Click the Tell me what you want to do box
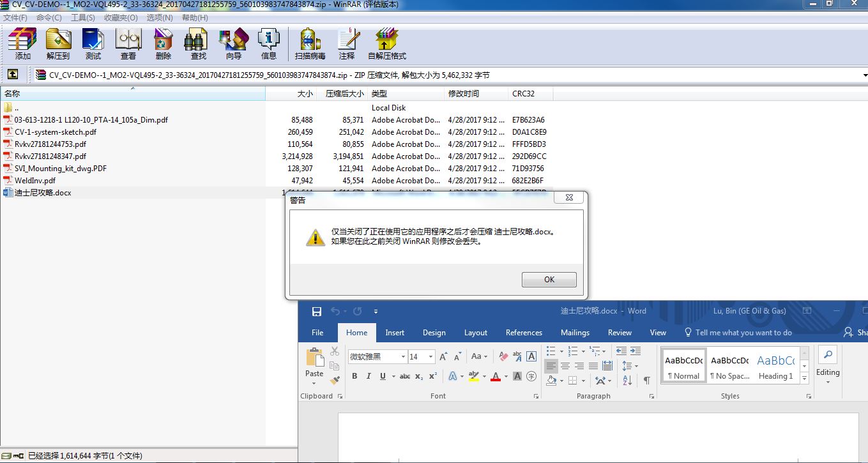Image resolution: width=868 pixels, height=463 pixels. click(738, 333)
